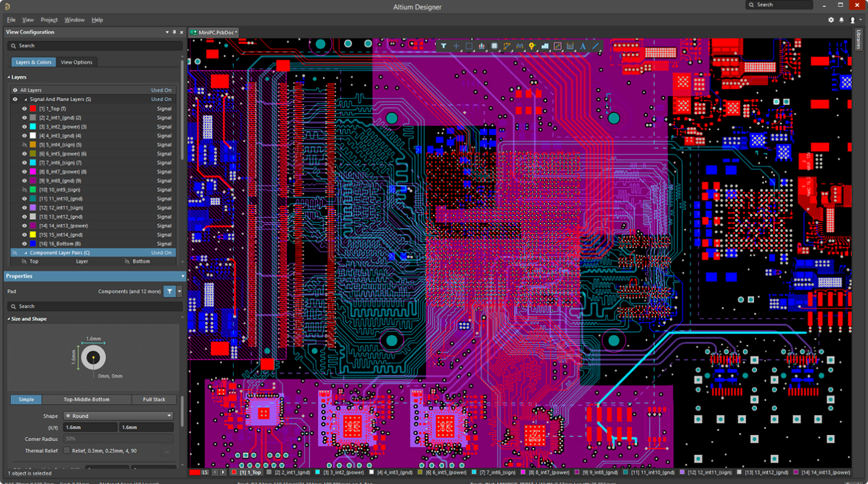Click the LS layer set button
The image size is (868, 484).
pos(205,473)
